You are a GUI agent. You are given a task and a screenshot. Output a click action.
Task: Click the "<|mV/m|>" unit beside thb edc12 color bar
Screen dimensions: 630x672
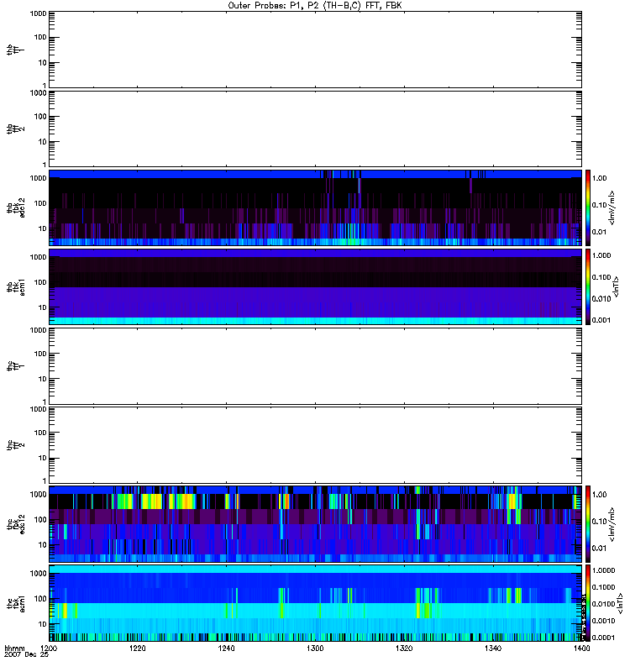point(612,207)
